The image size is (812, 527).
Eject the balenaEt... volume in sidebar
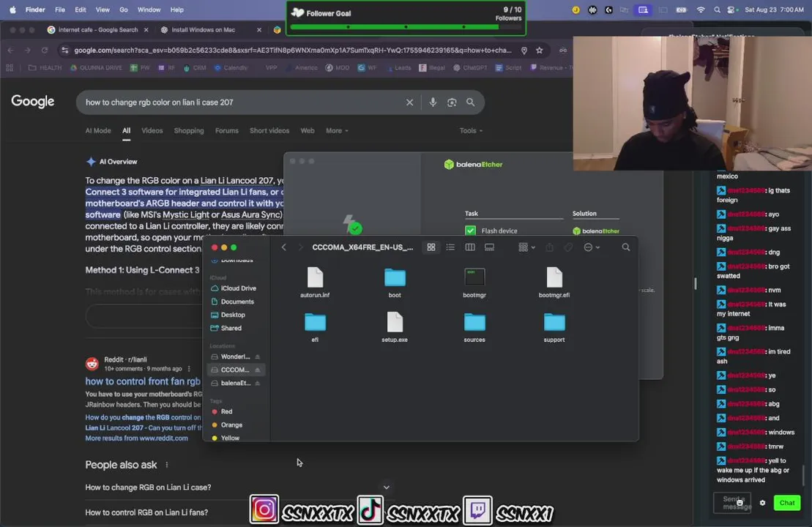[x=258, y=383]
